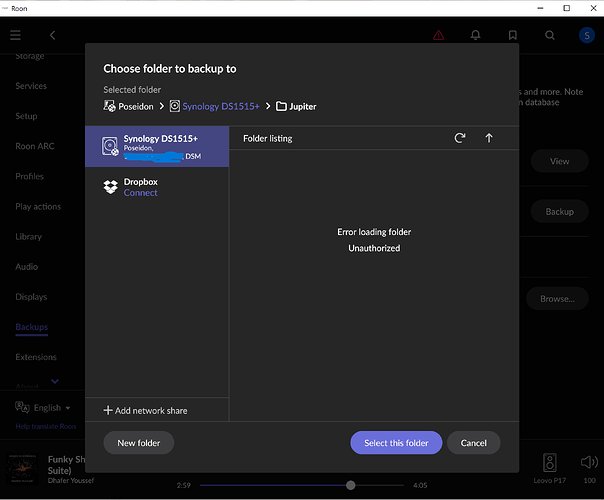Open the red warning triangle alert
This screenshot has width=604, height=500.
click(x=438, y=35)
